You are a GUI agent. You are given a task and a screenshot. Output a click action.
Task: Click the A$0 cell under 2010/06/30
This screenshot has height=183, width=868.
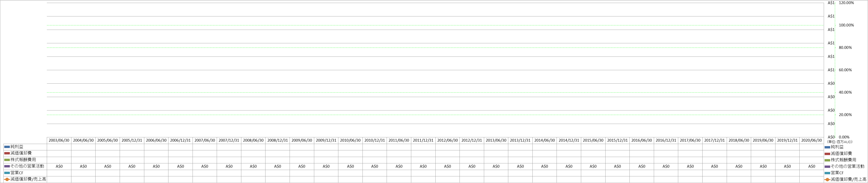[350, 167]
